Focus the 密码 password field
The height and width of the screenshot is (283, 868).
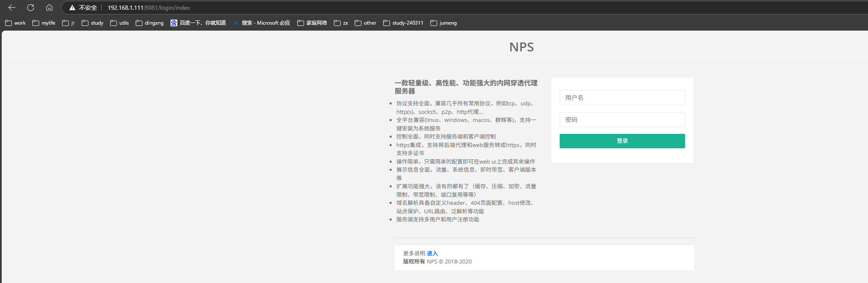[622, 120]
